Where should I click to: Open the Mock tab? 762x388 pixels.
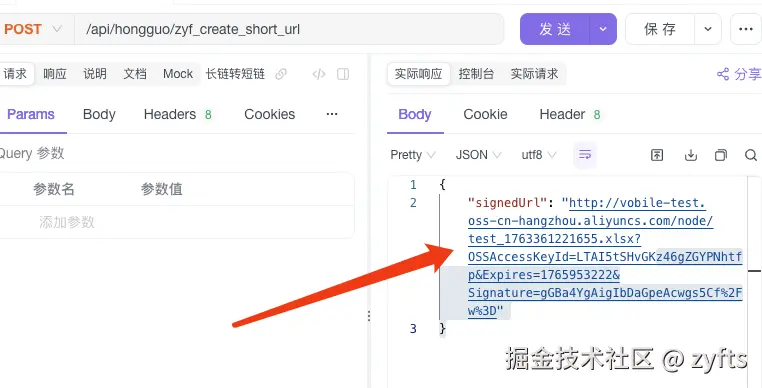click(x=178, y=74)
